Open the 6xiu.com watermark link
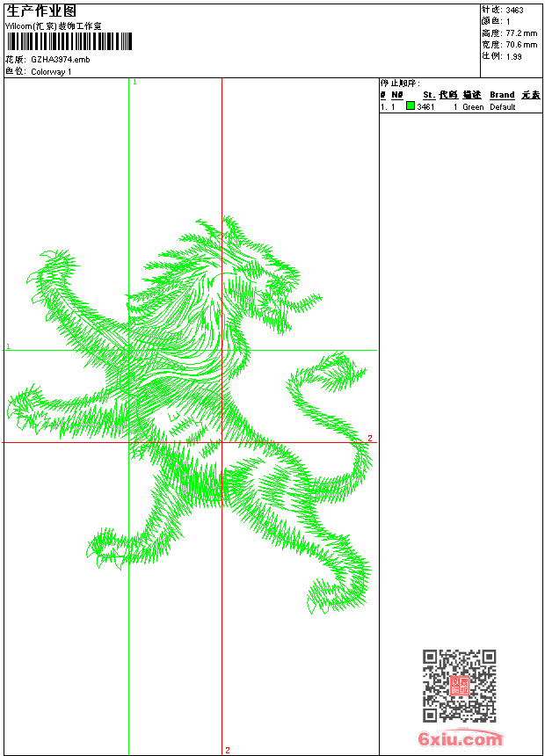Image resolution: width=545 pixels, height=756 pixels. click(x=460, y=738)
